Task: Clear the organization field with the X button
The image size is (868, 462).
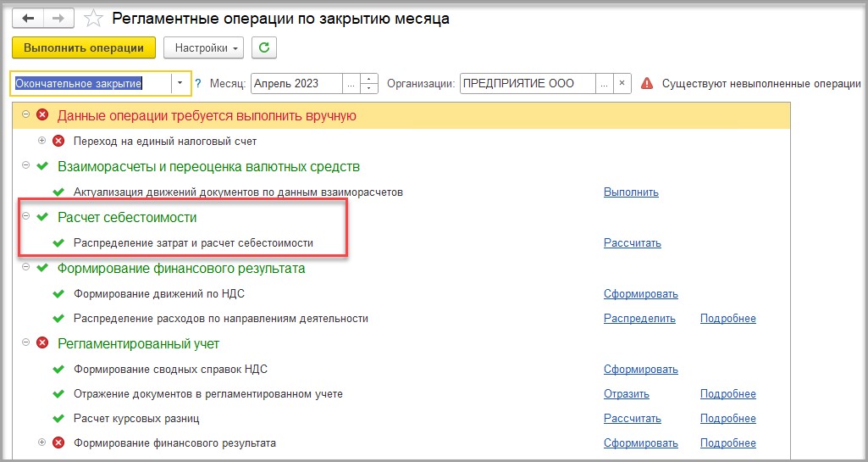Action: pyautogui.click(x=622, y=84)
